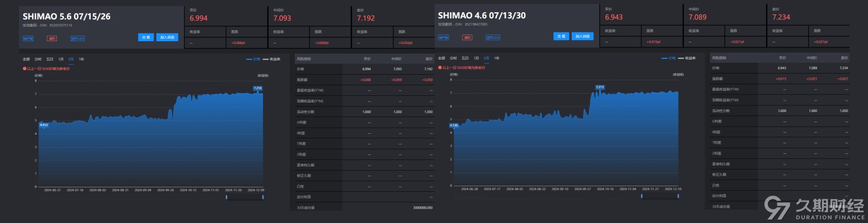Click 交易 button for SHIMAO 5.6 bond
Screen dimensions: 868x223
146,37
